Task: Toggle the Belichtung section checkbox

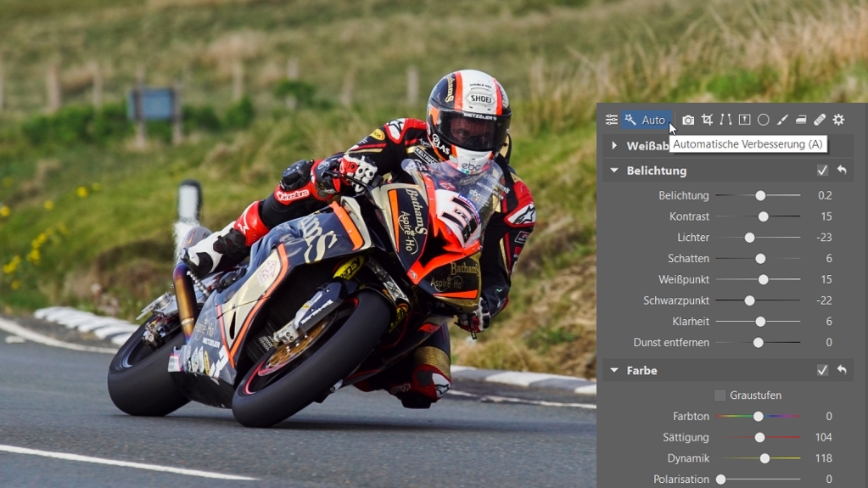Action: click(x=823, y=170)
